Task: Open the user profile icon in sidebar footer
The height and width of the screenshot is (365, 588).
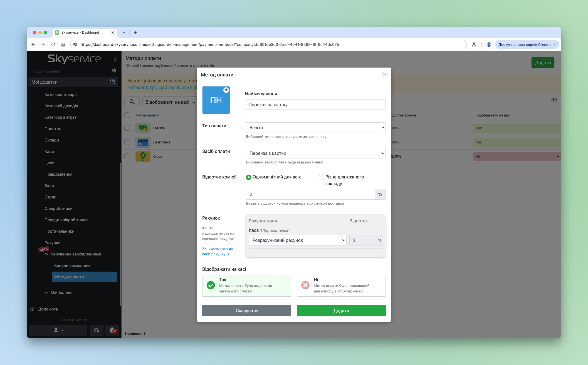Action: pos(58,330)
